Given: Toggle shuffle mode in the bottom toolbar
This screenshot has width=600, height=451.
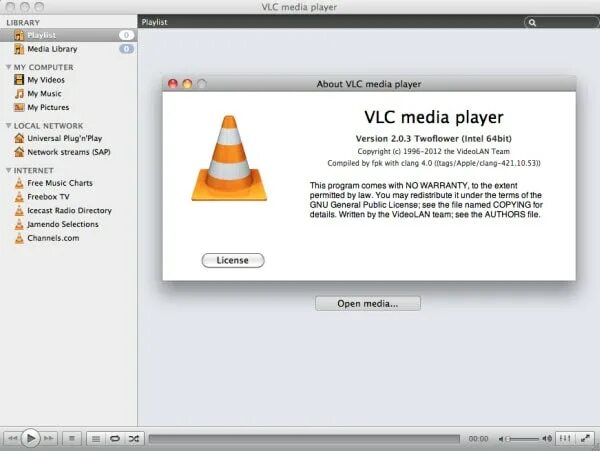Looking at the screenshot, I should [134, 438].
